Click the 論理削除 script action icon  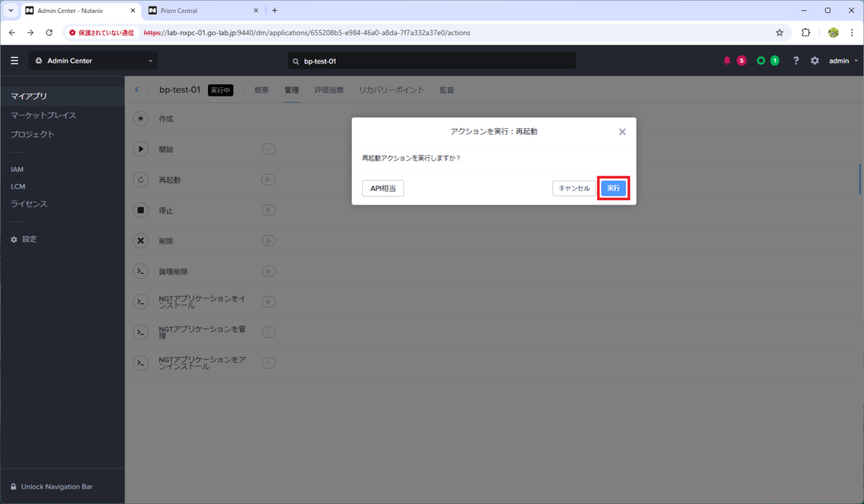141,271
